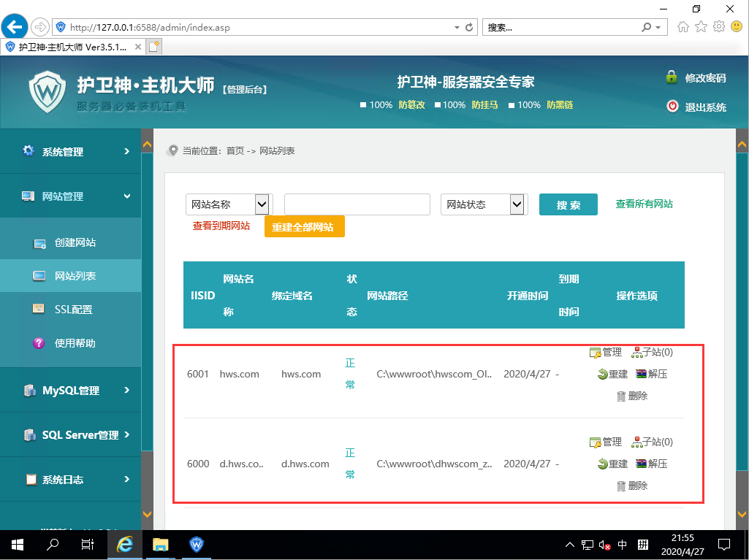Click the 退出系统 power icon
Image resolution: width=749 pixels, height=560 pixels.
(x=672, y=107)
